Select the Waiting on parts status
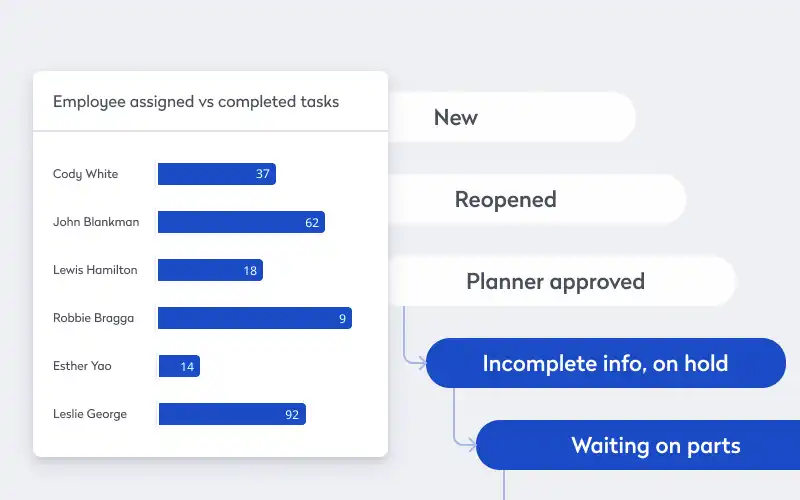Viewport: 800px width, 500px height. click(x=655, y=445)
